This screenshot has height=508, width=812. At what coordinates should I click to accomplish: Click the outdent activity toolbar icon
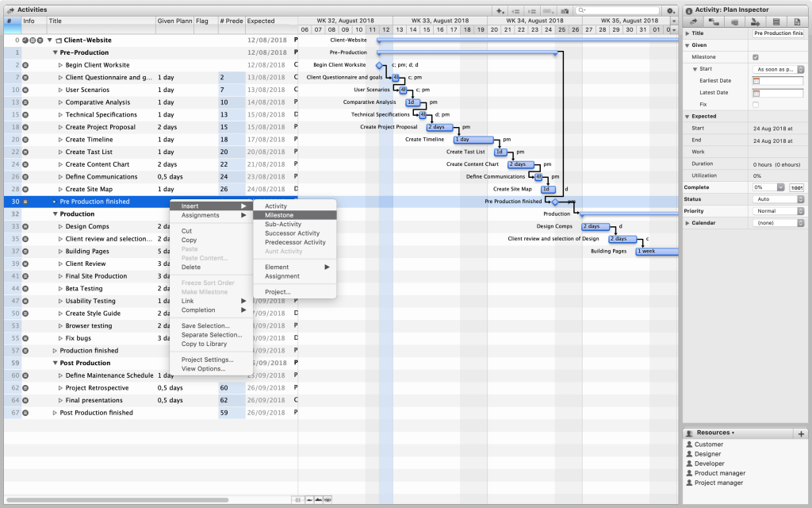[515, 10]
